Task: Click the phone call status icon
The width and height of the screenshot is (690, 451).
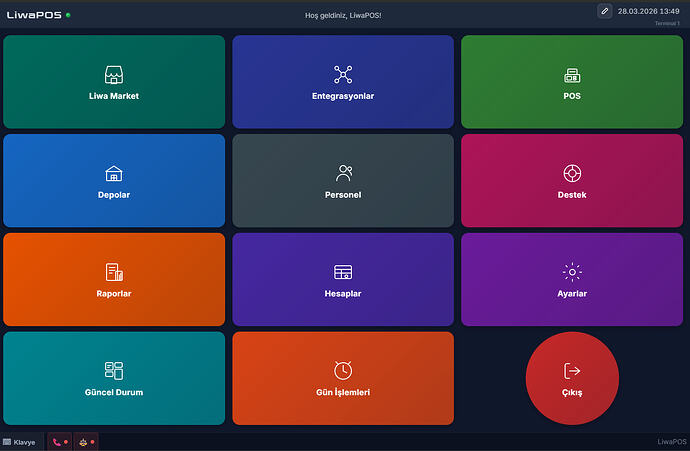Action: tap(60, 442)
